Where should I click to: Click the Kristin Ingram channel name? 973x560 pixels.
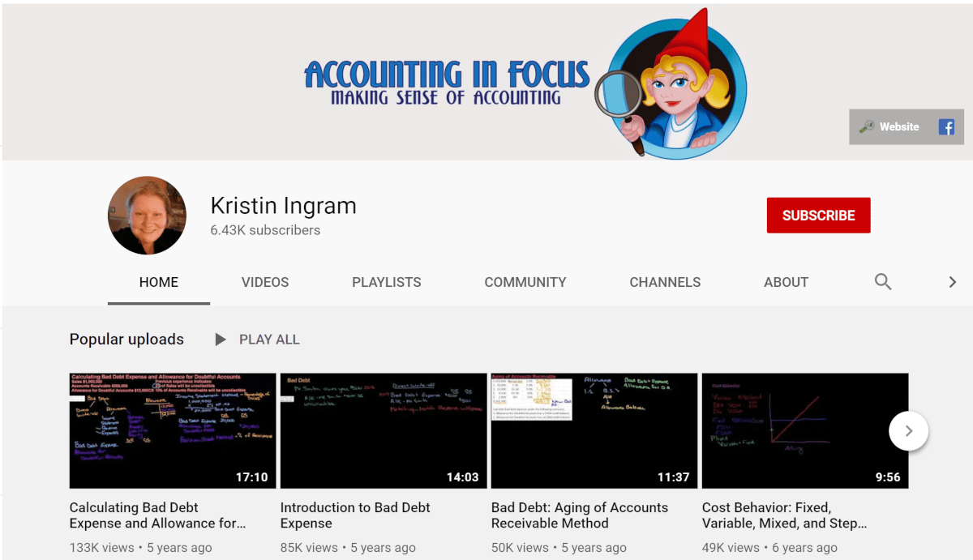click(x=283, y=206)
